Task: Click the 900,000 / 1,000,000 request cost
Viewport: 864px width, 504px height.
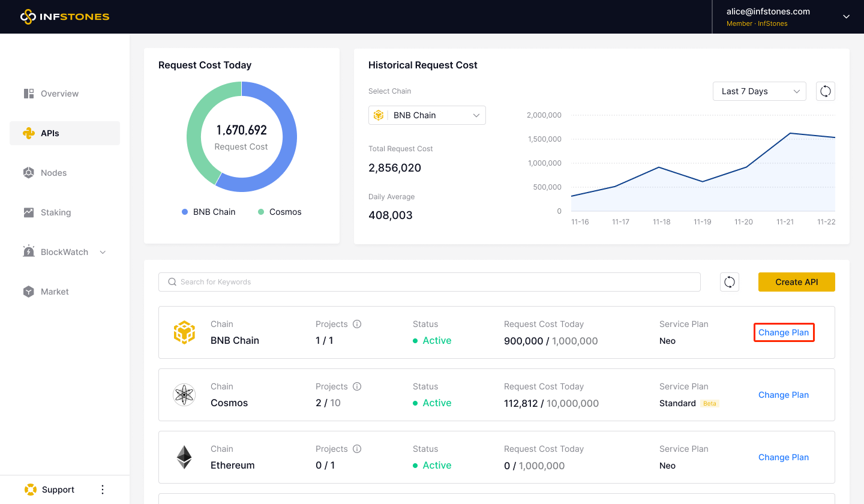Action: click(x=551, y=341)
